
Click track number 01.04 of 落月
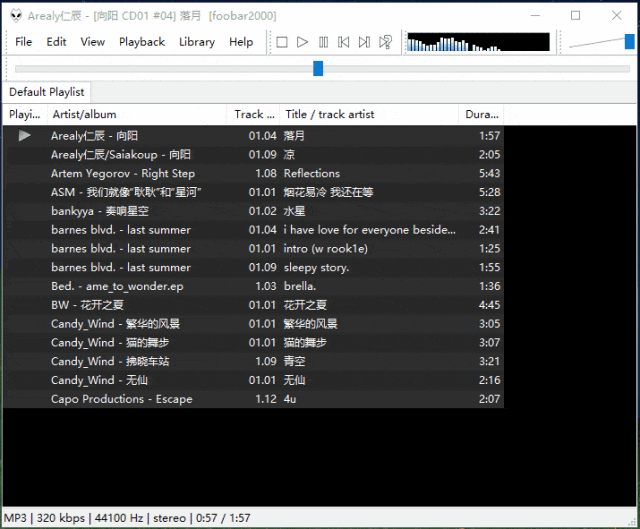pyautogui.click(x=262, y=136)
